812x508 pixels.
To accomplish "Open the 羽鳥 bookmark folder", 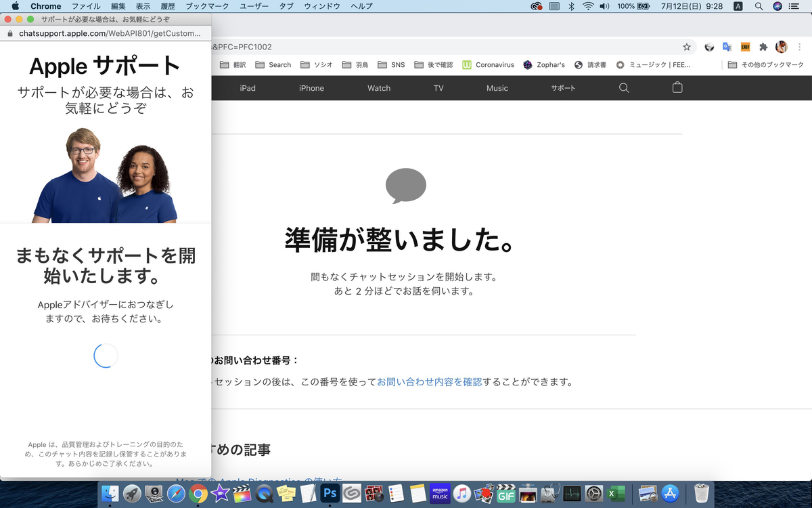I will [x=355, y=65].
